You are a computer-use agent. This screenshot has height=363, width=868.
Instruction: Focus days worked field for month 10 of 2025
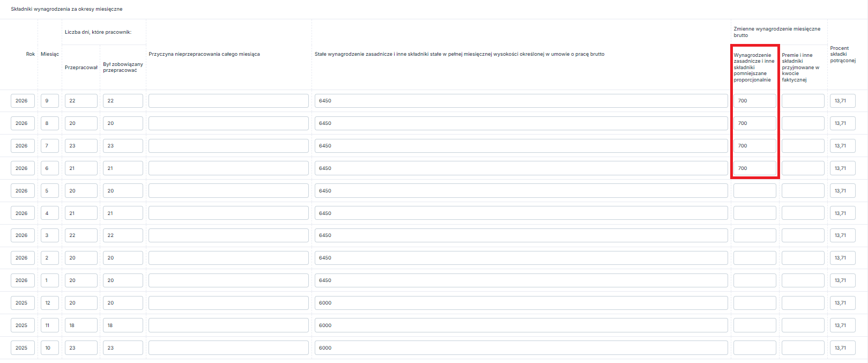click(81, 348)
